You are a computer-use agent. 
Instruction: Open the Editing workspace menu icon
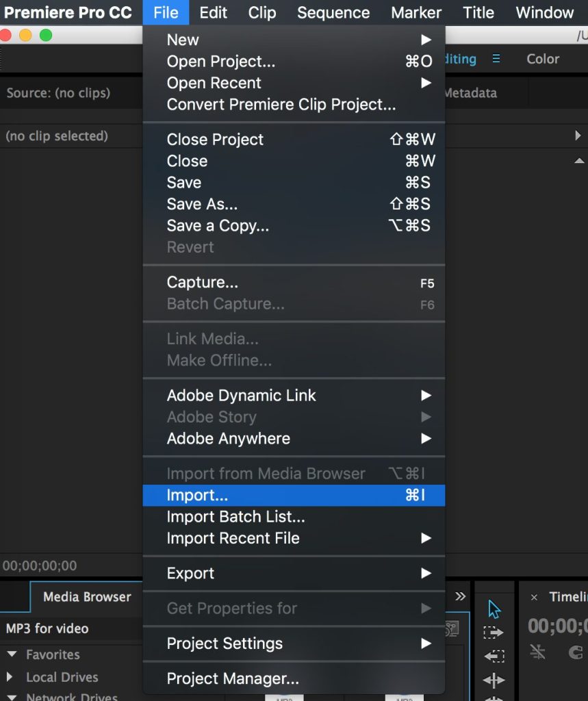tap(496, 59)
